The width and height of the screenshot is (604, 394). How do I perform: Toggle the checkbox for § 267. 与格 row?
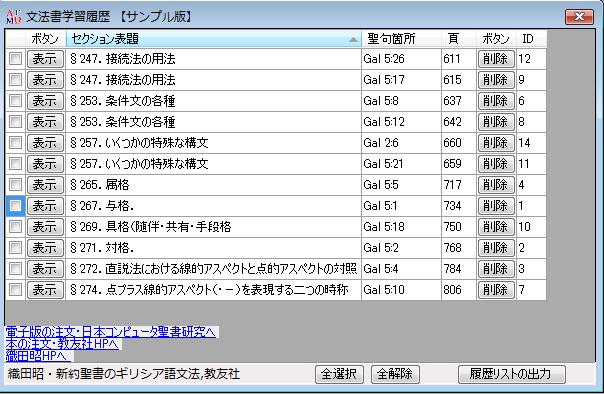[15, 206]
